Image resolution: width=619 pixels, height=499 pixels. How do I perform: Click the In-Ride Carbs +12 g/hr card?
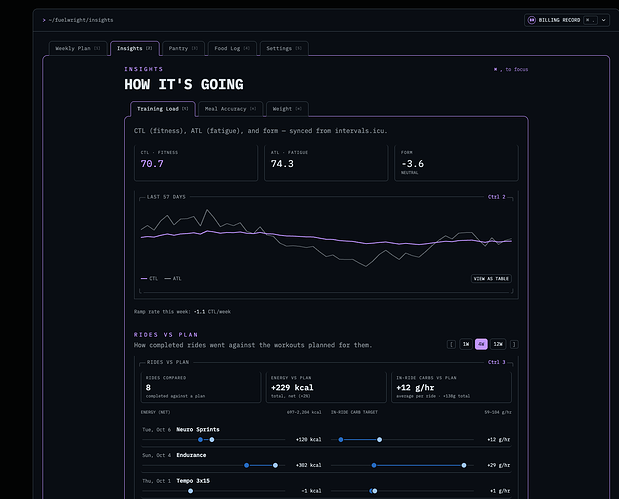(451, 387)
